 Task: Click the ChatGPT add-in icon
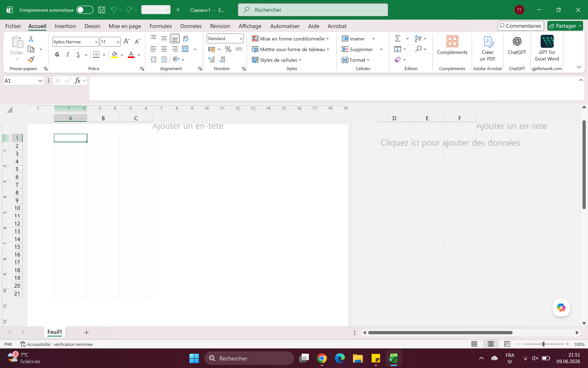(x=517, y=41)
